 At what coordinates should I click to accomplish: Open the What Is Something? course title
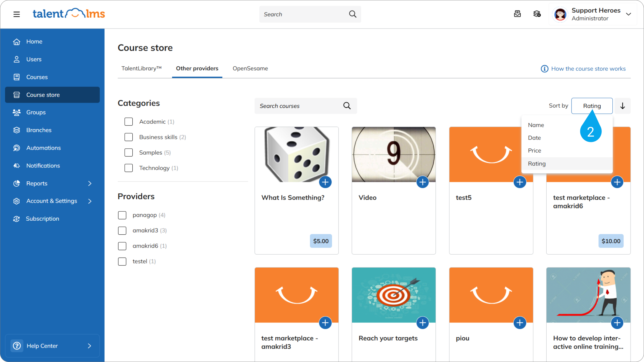(x=293, y=198)
